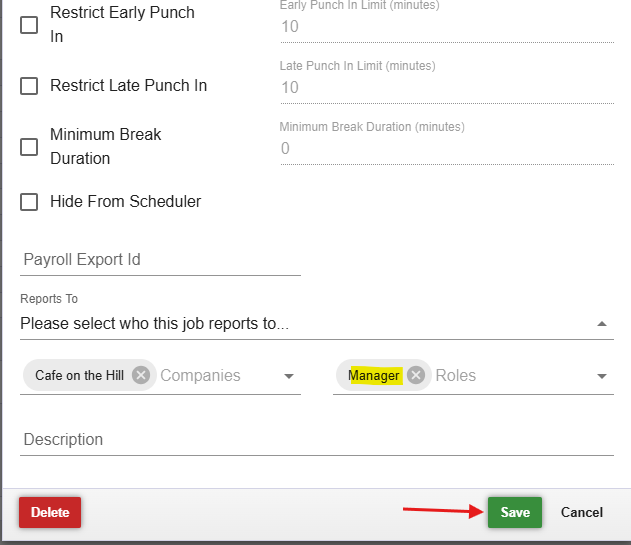Tick the Hide From Scheduler checkbox
Image resolution: width=631 pixels, height=545 pixels.
(29, 202)
